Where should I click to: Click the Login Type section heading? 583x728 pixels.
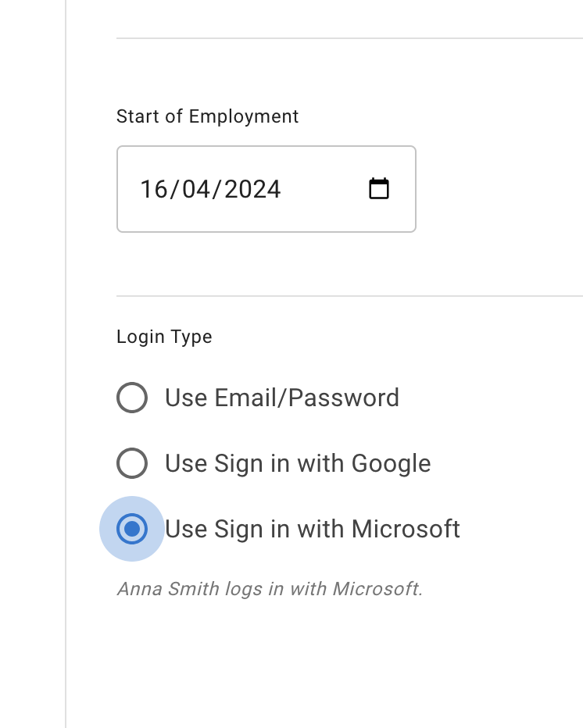[164, 336]
